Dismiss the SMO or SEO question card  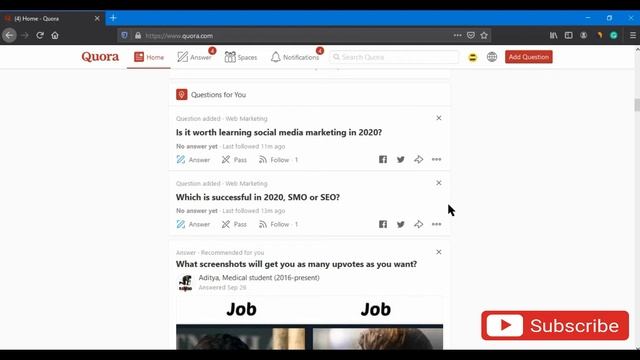point(439,183)
